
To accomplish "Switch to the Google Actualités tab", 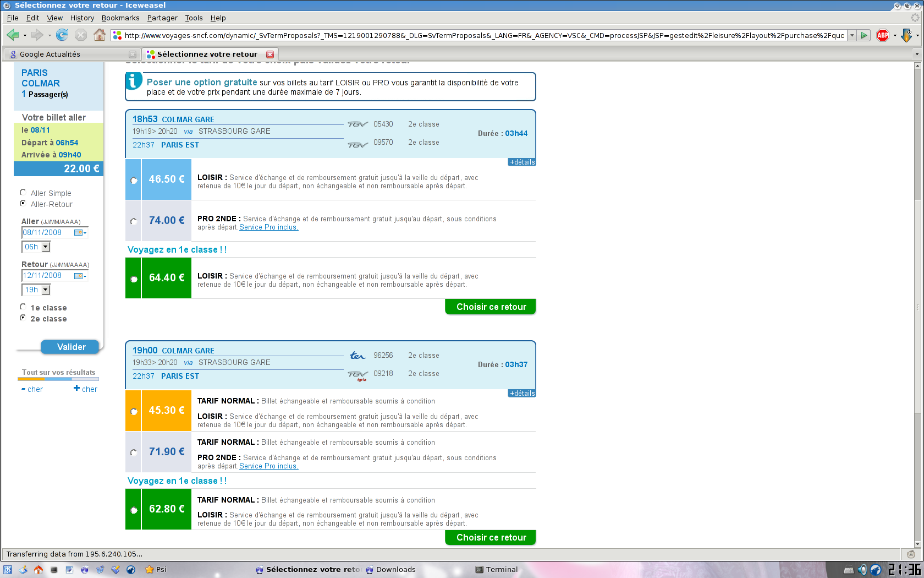I will pos(71,54).
